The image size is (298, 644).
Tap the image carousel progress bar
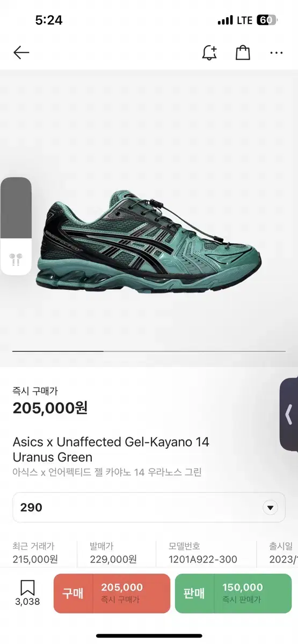[149, 351]
